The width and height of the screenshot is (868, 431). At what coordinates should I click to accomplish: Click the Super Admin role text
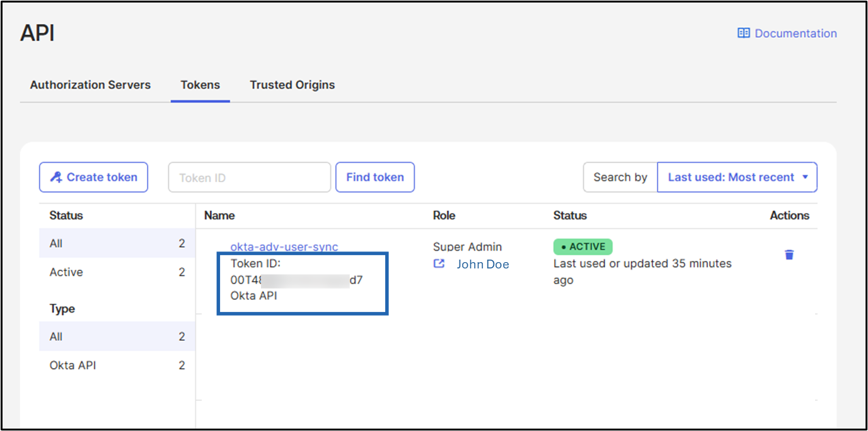[468, 247]
